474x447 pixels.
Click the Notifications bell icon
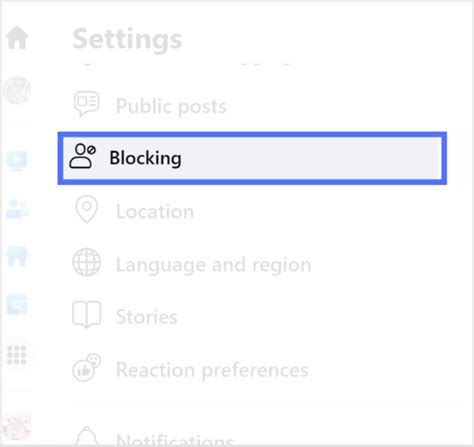pos(87,436)
